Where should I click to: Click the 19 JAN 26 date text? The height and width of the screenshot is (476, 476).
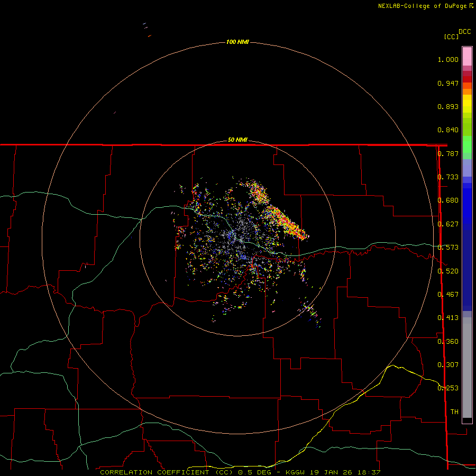pos(331,472)
